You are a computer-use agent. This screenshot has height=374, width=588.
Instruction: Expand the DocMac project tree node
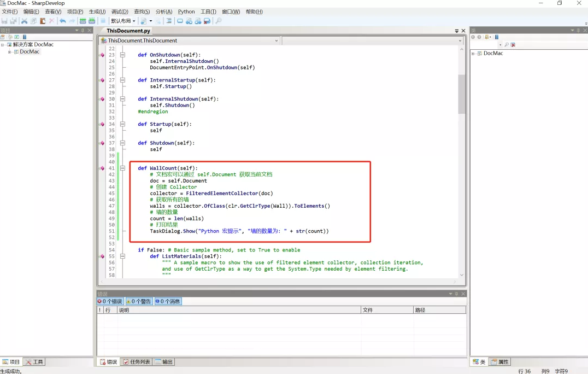click(9, 52)
